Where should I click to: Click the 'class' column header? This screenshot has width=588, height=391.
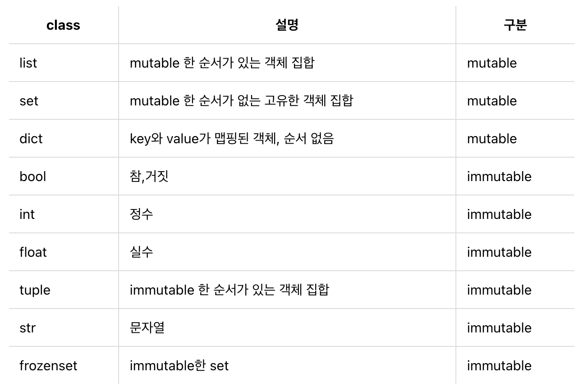(x=63, y=25)
